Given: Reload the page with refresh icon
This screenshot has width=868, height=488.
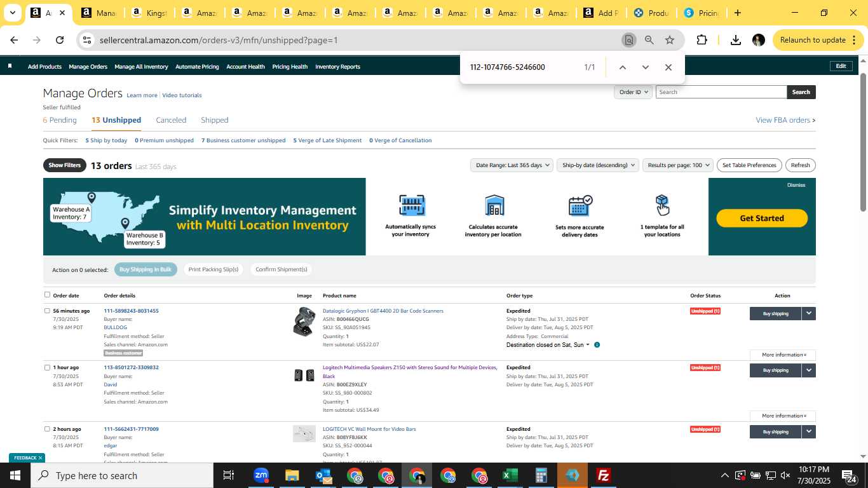Looking at the screenshot, I should [60, 40].
